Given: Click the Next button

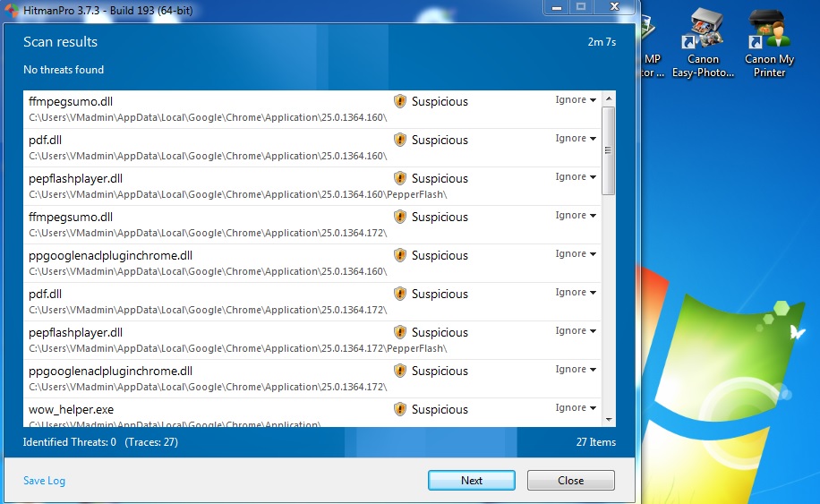Looking at the screenshot, I should click(471, 481).
